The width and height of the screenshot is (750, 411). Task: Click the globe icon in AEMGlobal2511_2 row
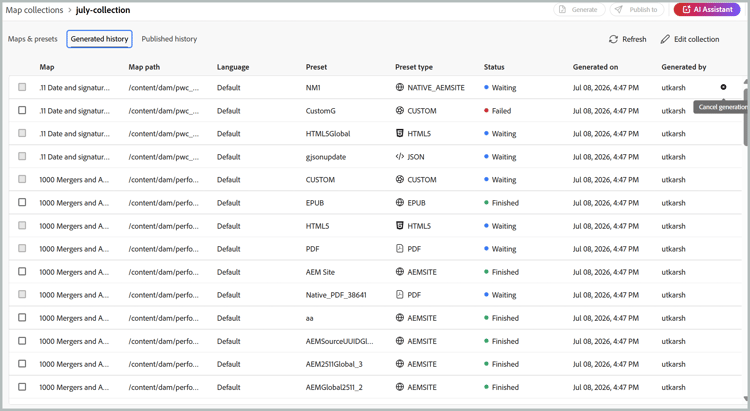tap(400, 387)
